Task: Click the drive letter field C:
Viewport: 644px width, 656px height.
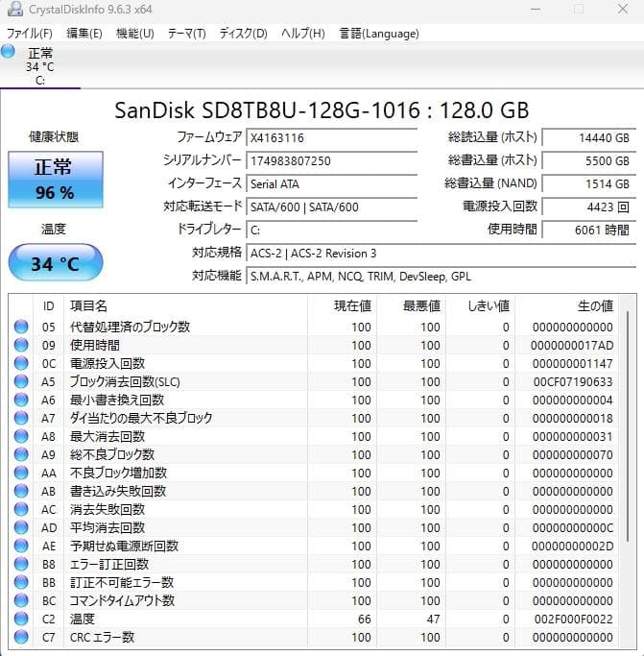Action: click(x=332, y=230)
